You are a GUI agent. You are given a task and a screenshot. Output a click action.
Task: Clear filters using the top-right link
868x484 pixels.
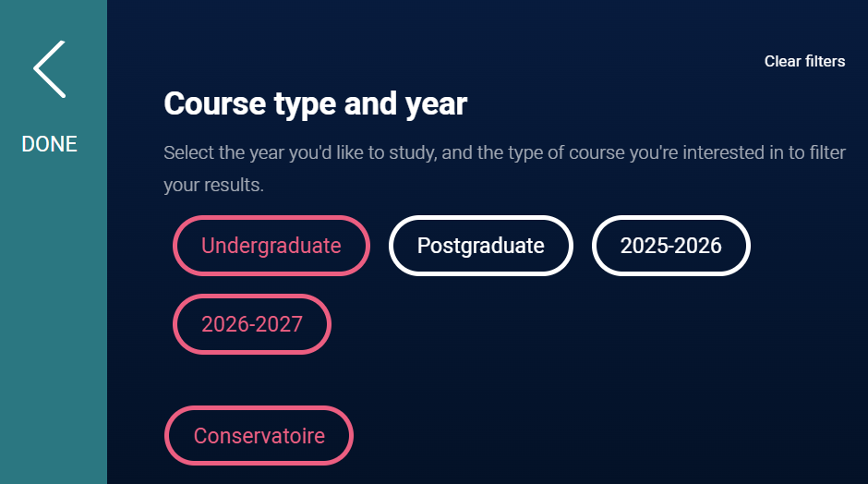(x=804, y=62)
